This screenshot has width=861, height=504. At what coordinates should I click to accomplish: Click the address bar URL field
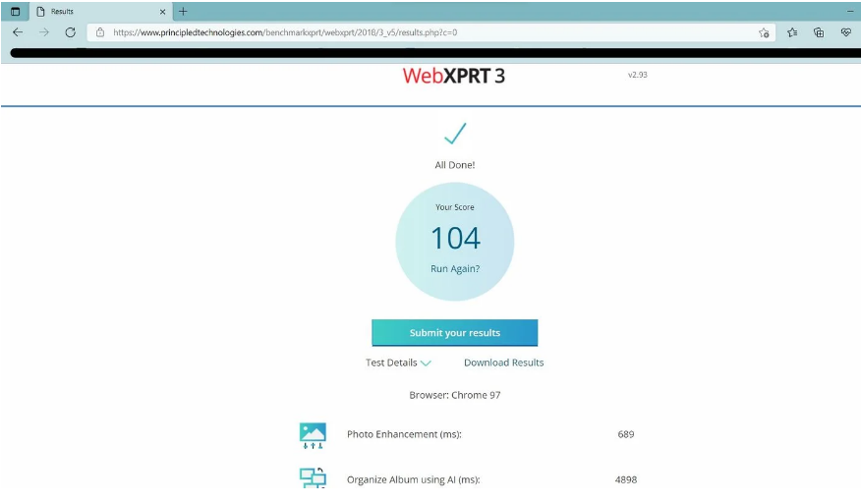393,32
